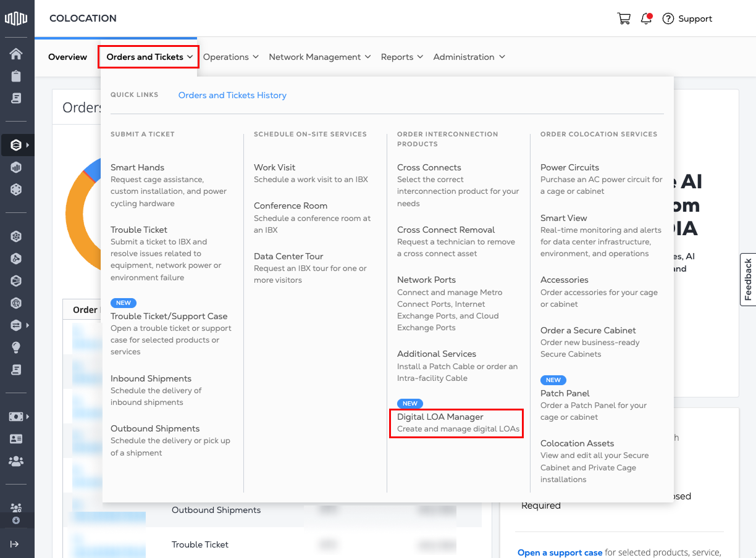The image size is (756, 558).
Task: Open the ID card icon in the sidebar
Action: [x=16, y=439]
